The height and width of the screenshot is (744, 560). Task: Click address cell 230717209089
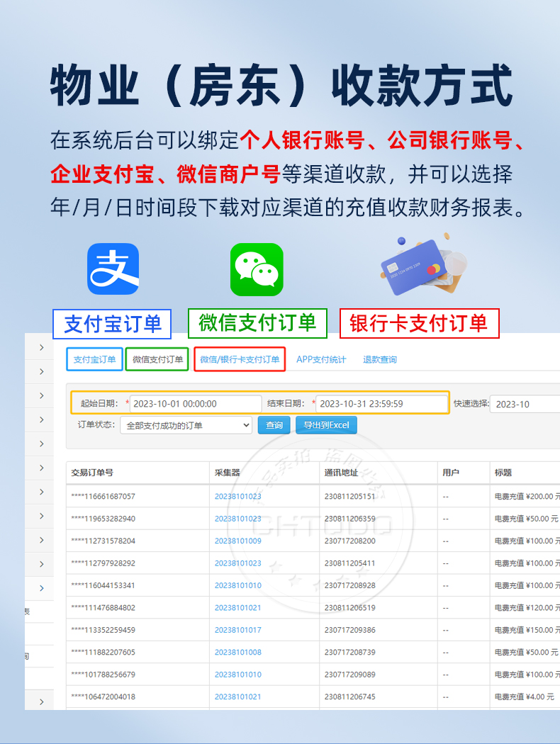(x=349, y=675)
